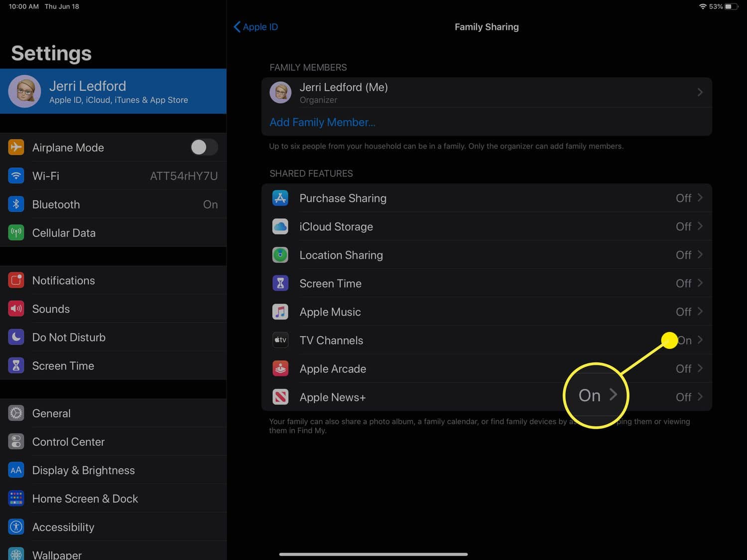
Task: Tap the Airplane Mode icon in sidebar
Action: click(16, 147)
